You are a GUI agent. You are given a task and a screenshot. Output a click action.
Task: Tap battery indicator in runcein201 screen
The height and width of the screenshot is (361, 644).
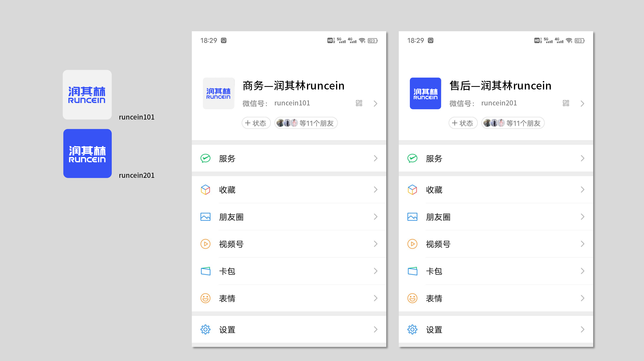point(579,41)
